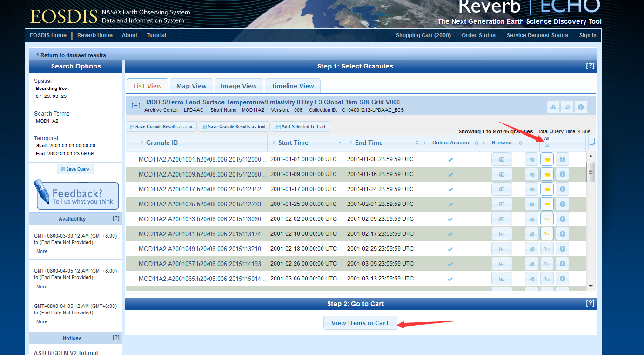Image resolution: width=644 pixels, height=355 pixels.
Task: Open help for Notices panel
Action: pyautogui.click(x=116, y=338)
